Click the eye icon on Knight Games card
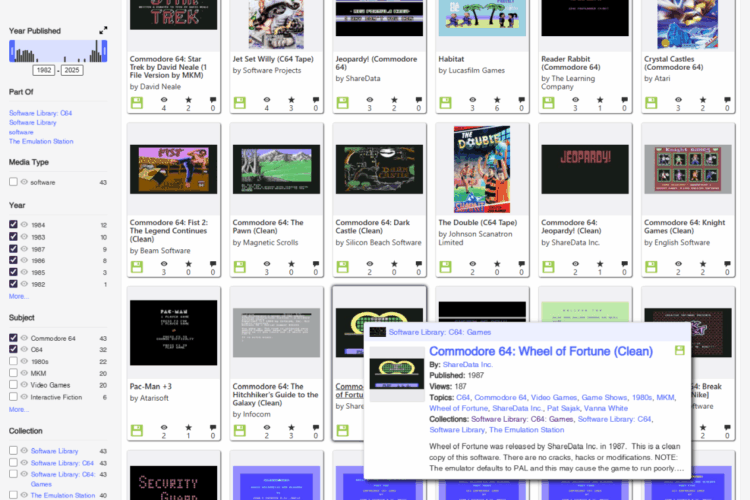The image size is (750, 500). [x=678, y=264]
